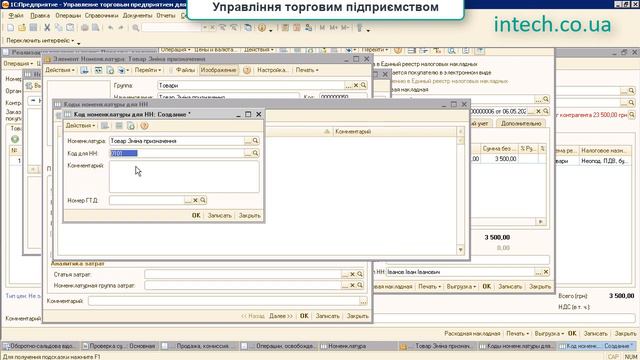Click the Cut scissors icon in main toolbar
640x360 pixels.
[x=47, y=28]
